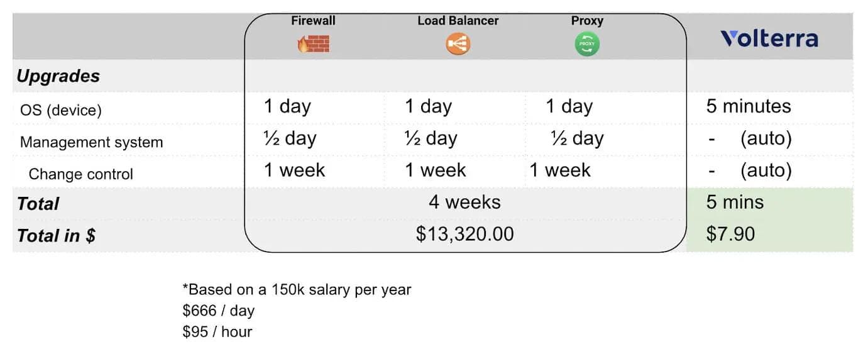The image size is (868, 349).
Task: Select the $13,320.00 total cost
Action: click(464, 235)
